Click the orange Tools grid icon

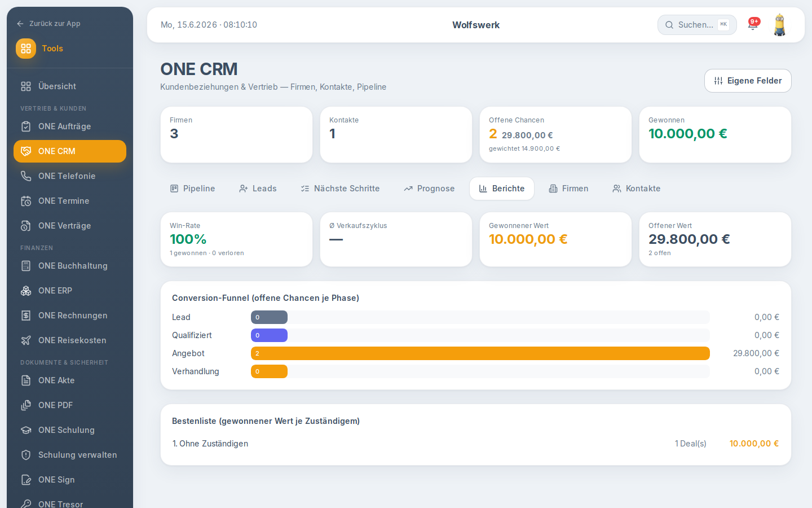tap(26, 49)
